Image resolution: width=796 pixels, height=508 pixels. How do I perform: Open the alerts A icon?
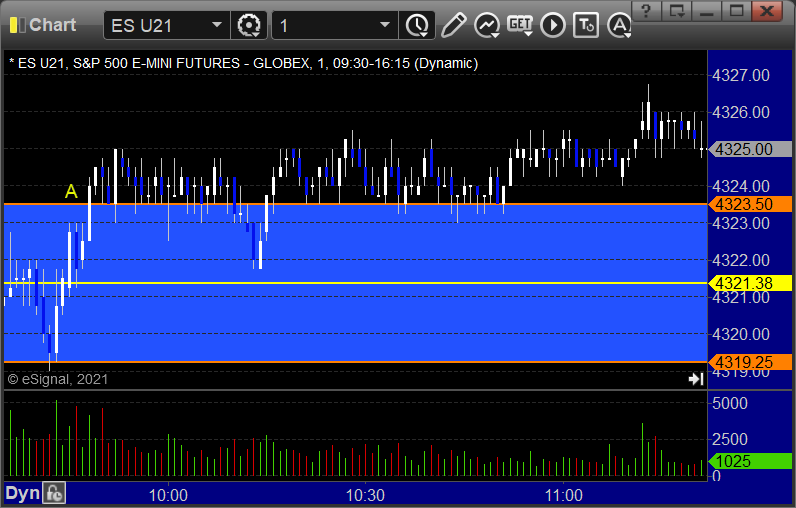[x=619, y=25]
